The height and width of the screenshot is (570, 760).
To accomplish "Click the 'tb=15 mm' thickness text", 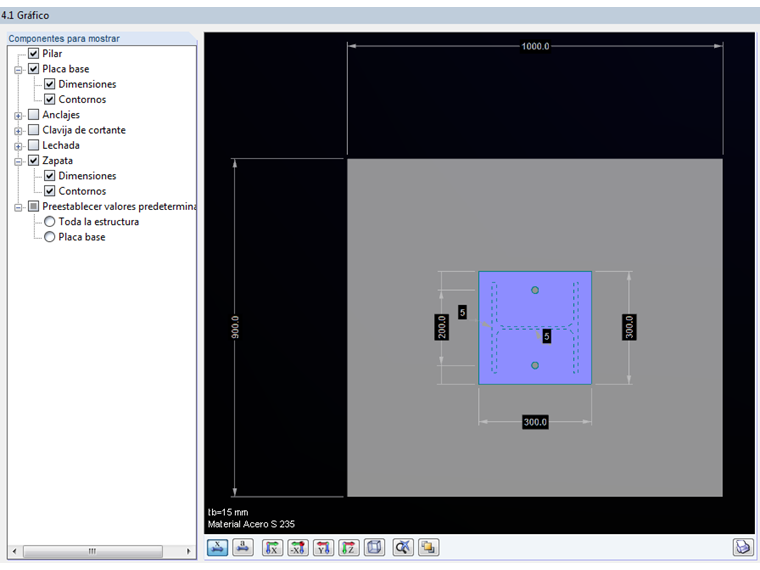I will (228, 512).
